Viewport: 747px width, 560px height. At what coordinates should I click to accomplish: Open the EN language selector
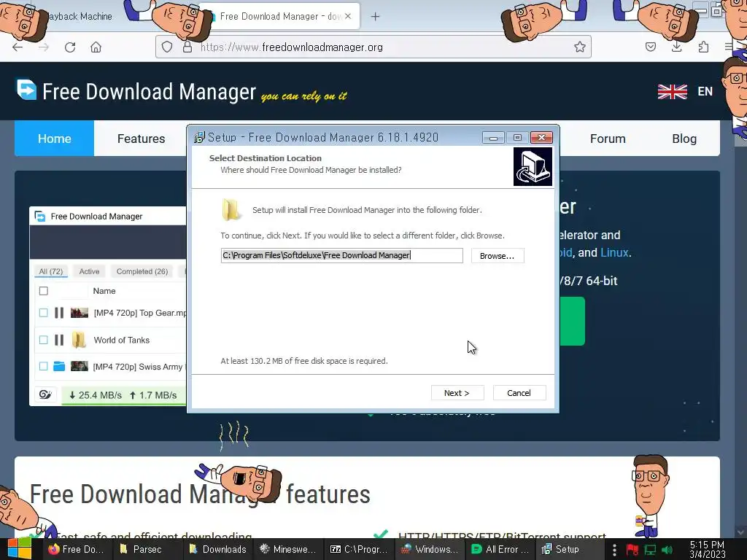(x=705, y=91)
